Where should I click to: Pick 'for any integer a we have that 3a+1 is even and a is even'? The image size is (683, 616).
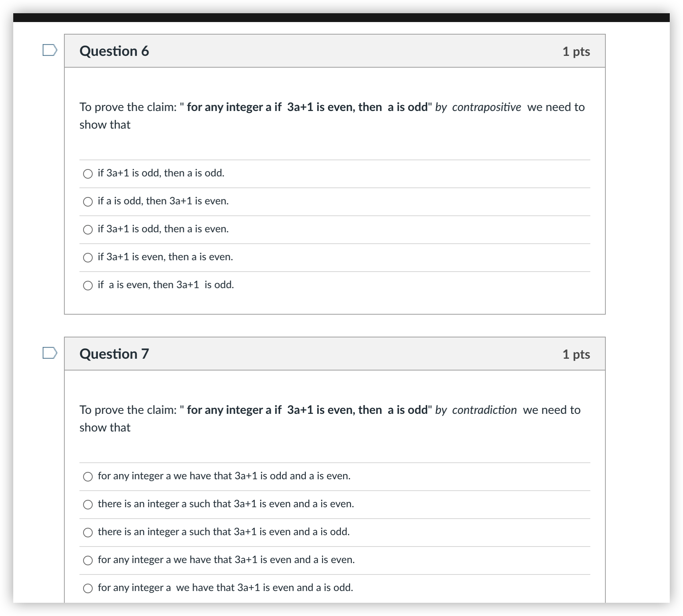click(88, 560)
